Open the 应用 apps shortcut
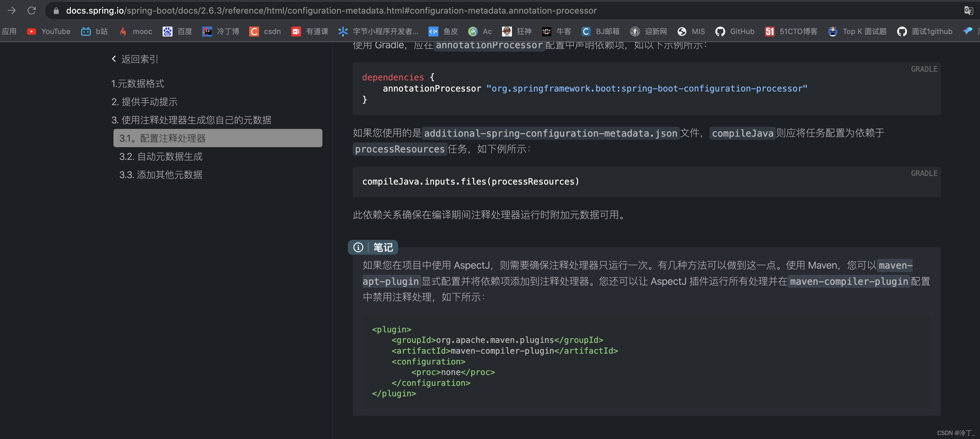The width and height of the screenshot is (980, 439). pyautogui.click(x=9, y=32)
